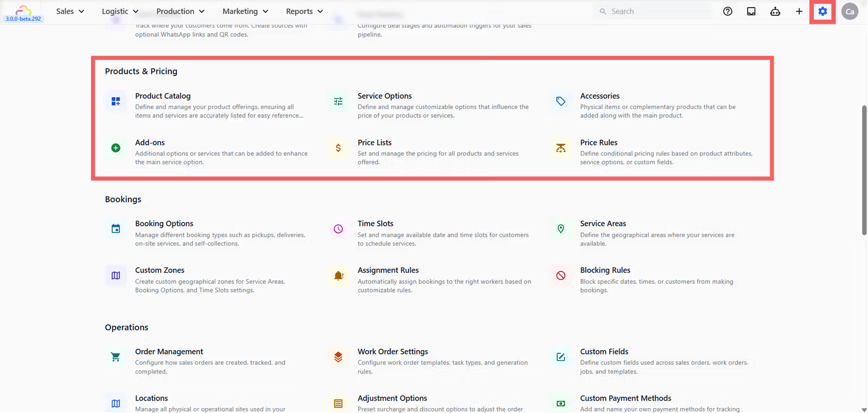This screenshot has width=868, height=413.
Task: Open the Assignment Rules link
Action: point(388,270)
